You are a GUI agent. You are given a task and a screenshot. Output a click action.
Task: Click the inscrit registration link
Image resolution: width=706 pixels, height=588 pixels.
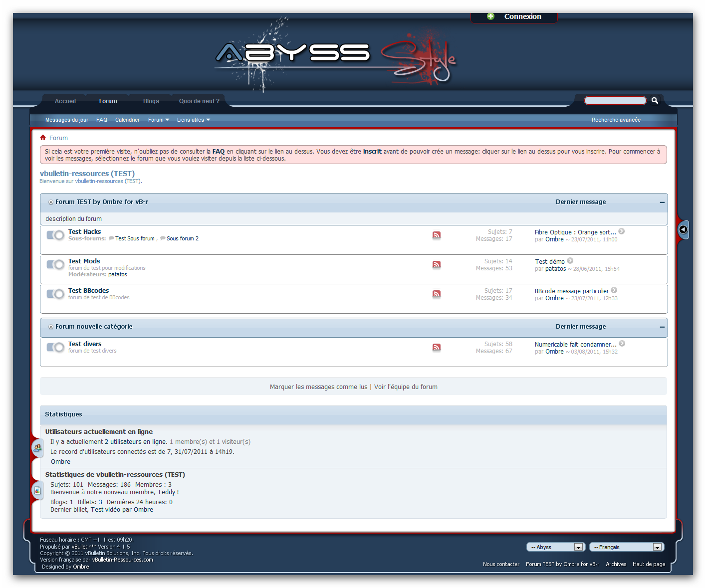coord(372,152)
